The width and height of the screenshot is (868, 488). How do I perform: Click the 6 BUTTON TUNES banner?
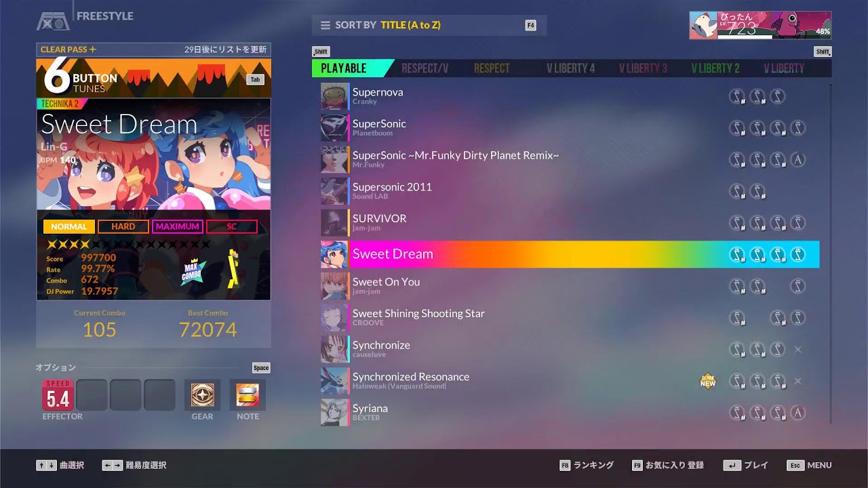(x=154, y=78)
